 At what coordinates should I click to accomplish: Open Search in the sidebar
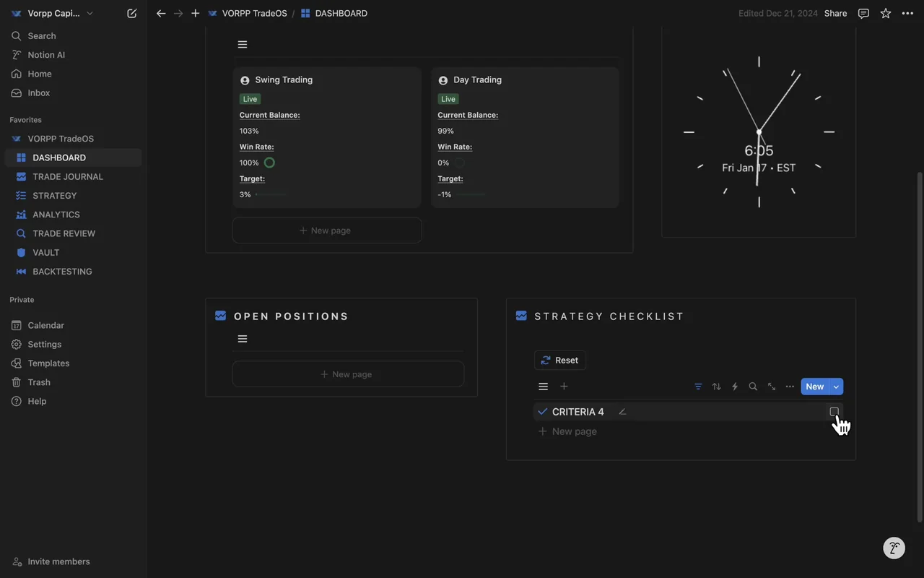click(x=73, y=36)
